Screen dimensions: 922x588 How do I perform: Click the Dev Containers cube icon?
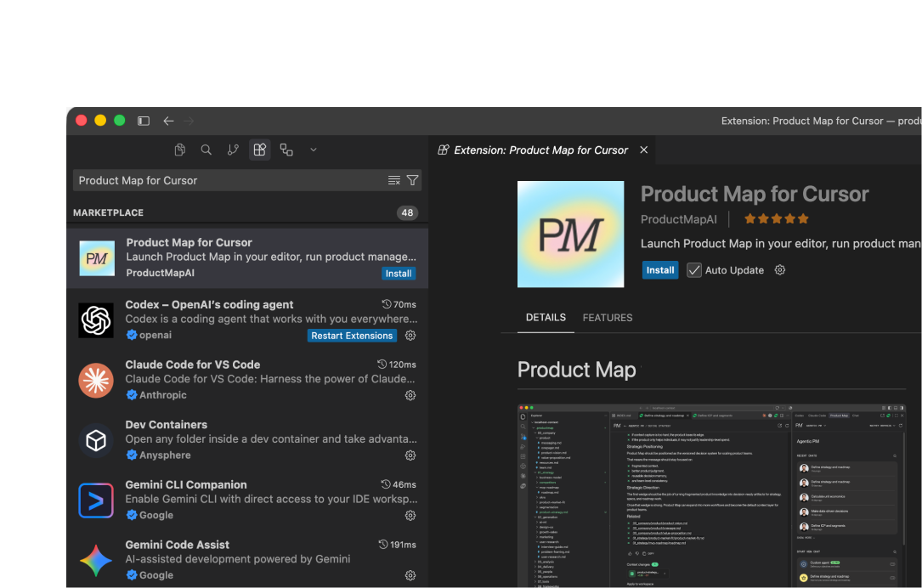[x=96, y=440]
